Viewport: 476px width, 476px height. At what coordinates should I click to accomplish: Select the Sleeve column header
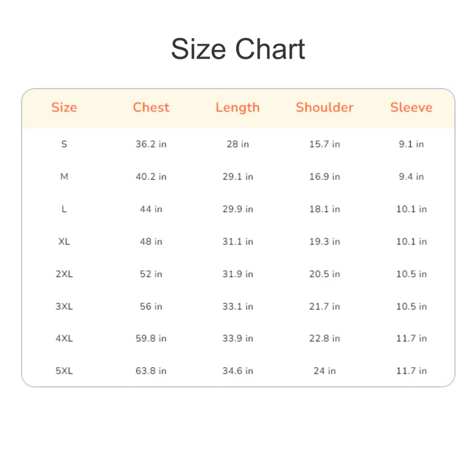tap(411, 108)
